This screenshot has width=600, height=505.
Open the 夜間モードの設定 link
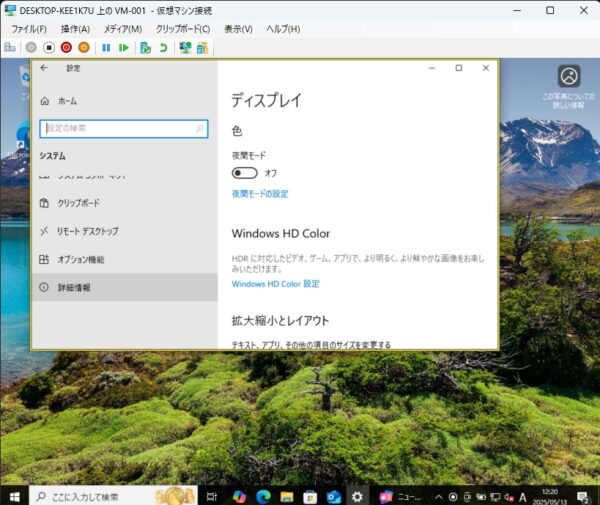tap(260, 194)
